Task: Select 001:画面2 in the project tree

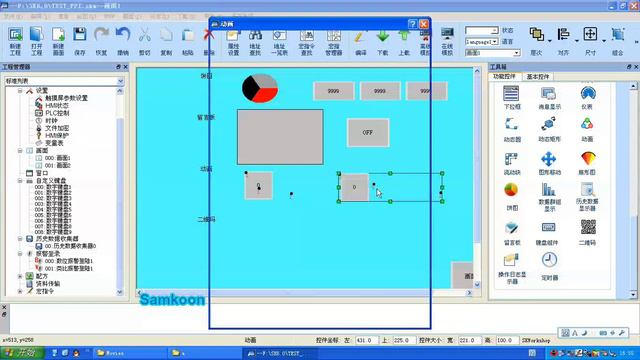Action: [x=58, y=165]
